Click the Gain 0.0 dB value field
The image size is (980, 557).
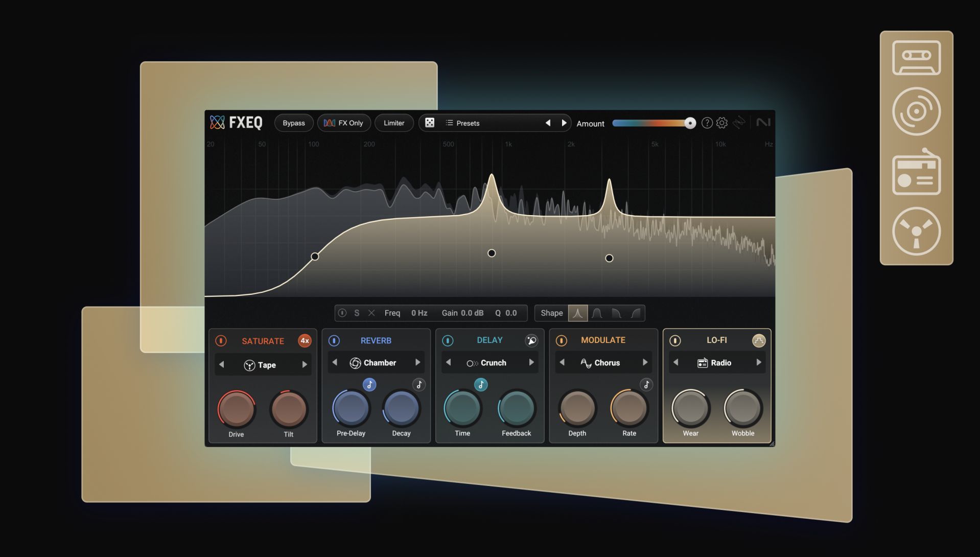[472, 313]
